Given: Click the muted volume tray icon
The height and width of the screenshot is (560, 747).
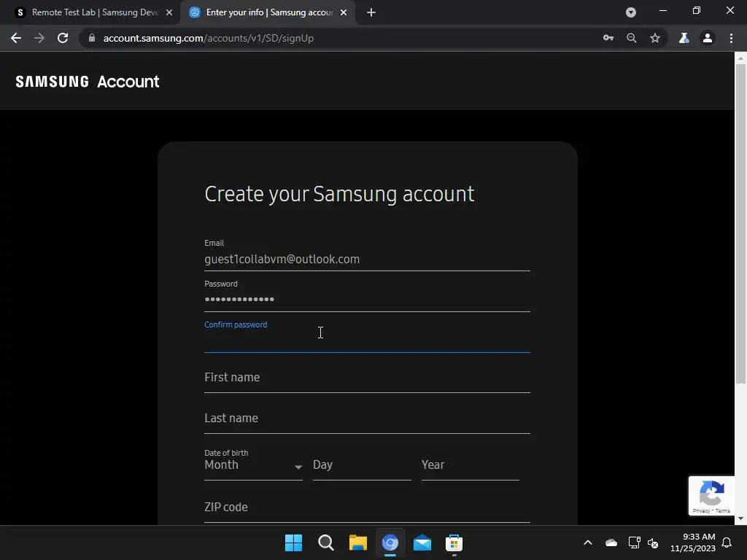Looking at the screenshot, I should pyautogui.click(x=653, y=542).
